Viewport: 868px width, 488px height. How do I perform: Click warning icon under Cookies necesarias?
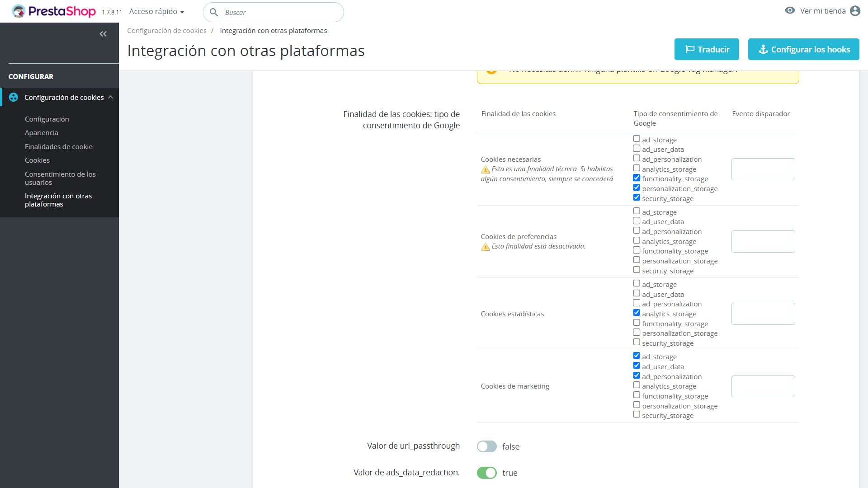(486, 169)
